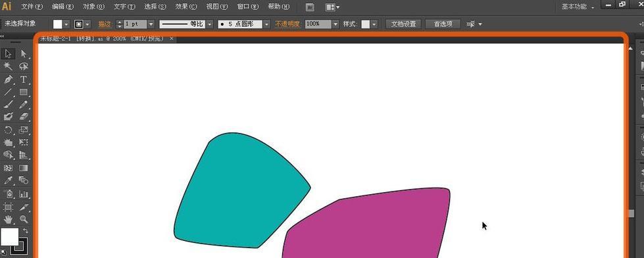Open the arrange documents layout dropdown
This screenshot has height=258, width=644.
pyautogui.click(x=332, y=7)
